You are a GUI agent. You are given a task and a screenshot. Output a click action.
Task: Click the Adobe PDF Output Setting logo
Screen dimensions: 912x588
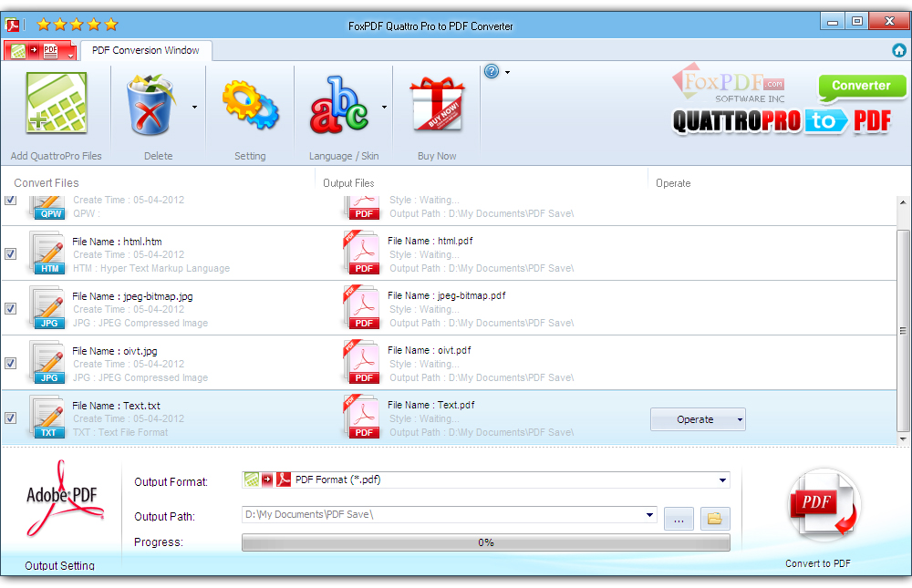(x=64, y=499)
